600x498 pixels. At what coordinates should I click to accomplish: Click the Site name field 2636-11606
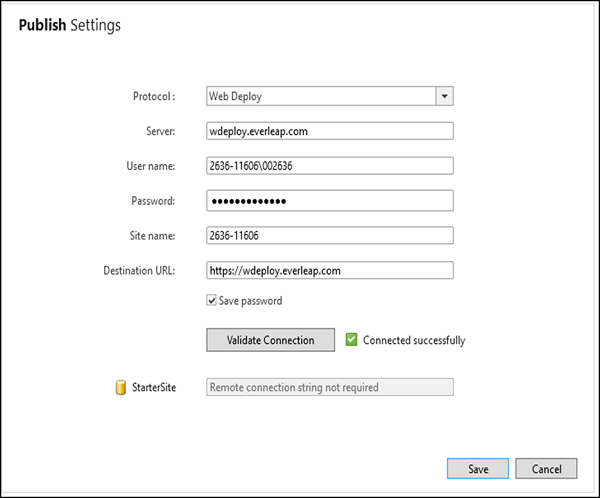pyautogui.click(x=330, y=236)
